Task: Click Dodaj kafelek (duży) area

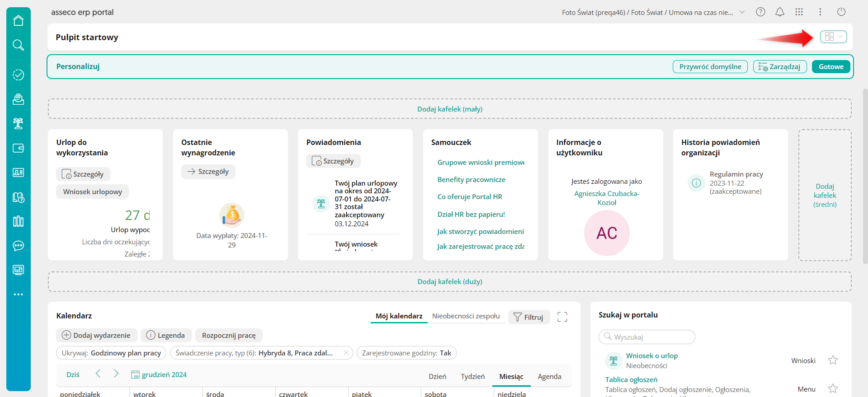Action: [450, 281]
